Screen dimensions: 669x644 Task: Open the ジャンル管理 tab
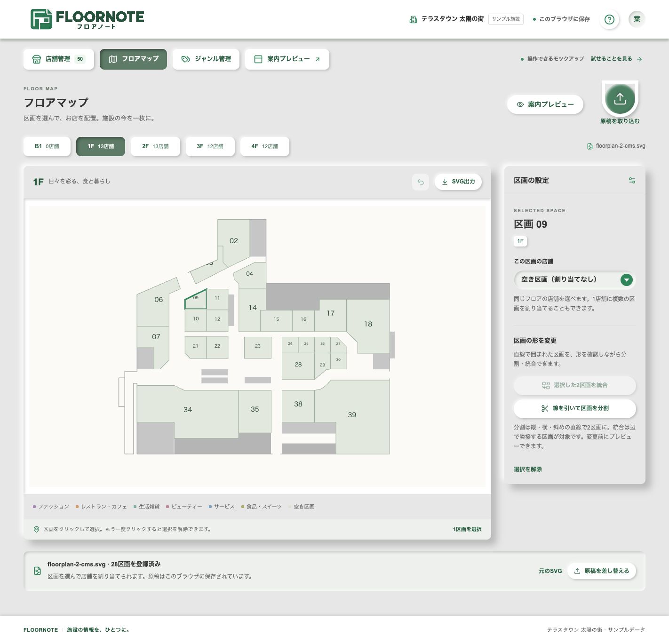click(x=206, y=59)
